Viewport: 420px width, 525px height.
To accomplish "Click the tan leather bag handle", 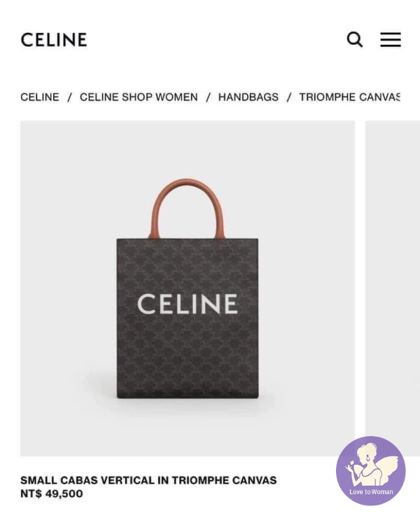I will coord(187,209).
